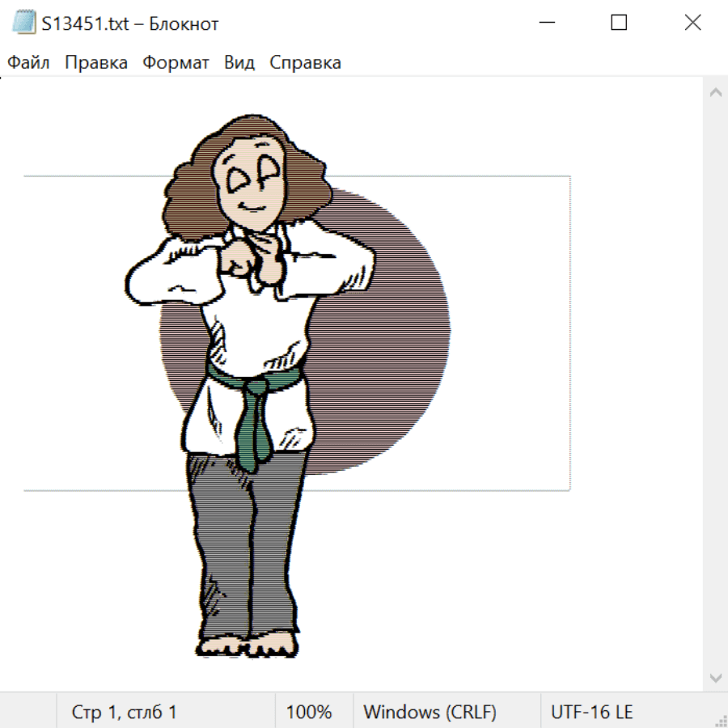This screenshot has width=728, height=728.
Task: Click the Windows (CRLF) status field
Action: point(430,713)
